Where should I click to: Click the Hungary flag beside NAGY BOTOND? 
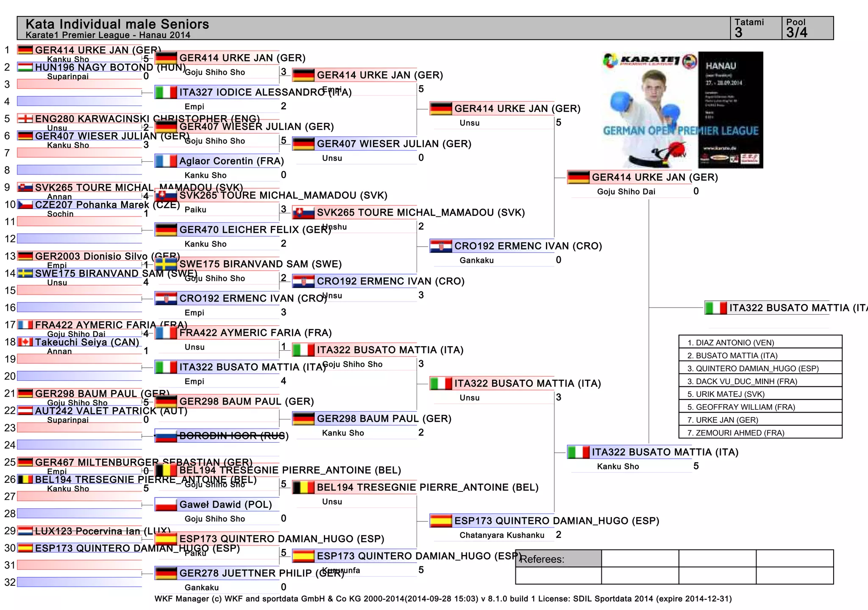point(25,67)
